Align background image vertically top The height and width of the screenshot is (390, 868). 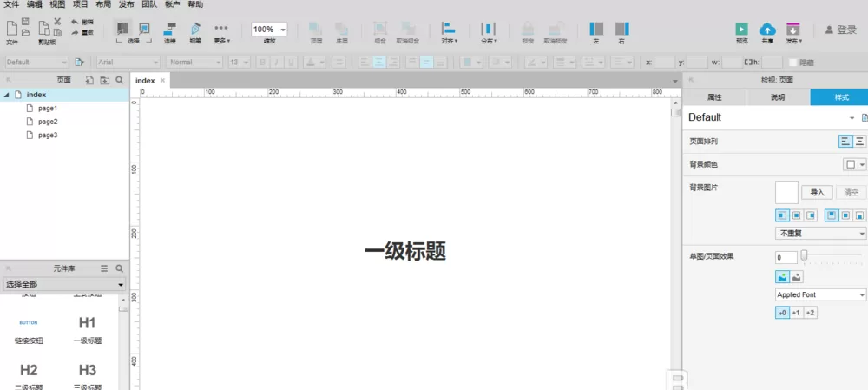832,215
